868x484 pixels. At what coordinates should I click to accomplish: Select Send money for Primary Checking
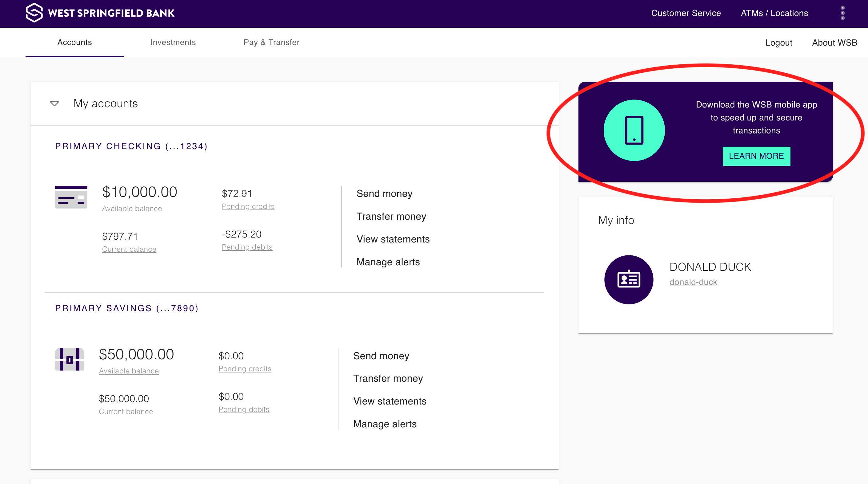[x=384, y=193]
